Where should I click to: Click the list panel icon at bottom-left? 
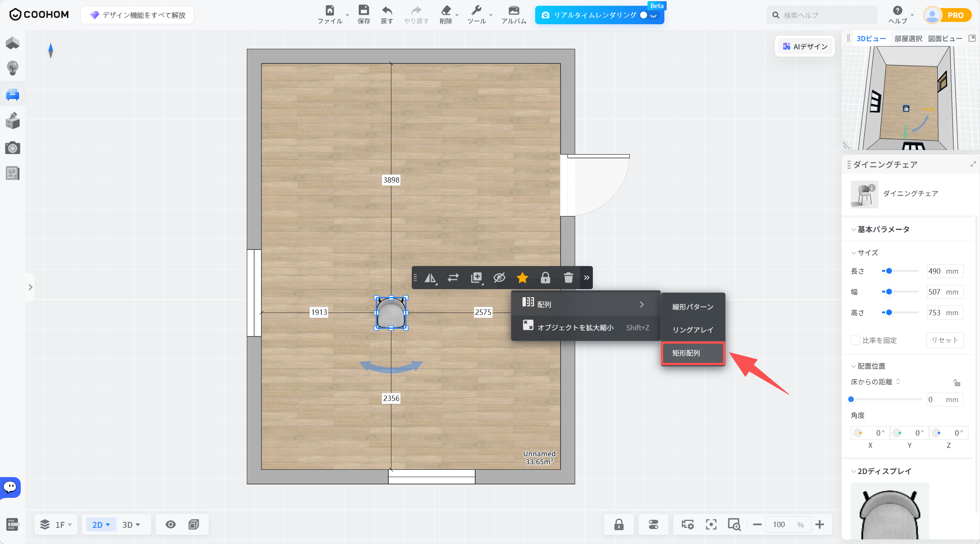click(x=12, y=524)
